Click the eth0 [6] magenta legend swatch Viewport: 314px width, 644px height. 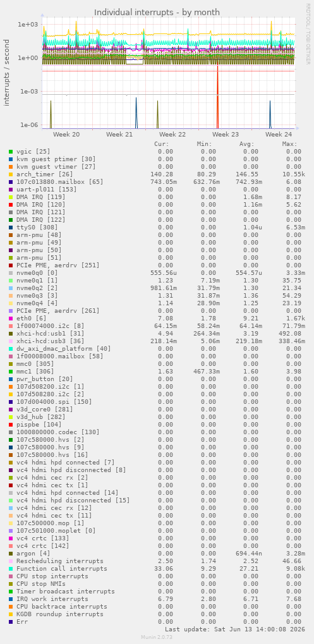pyautogui.click(x=11, y=319)
